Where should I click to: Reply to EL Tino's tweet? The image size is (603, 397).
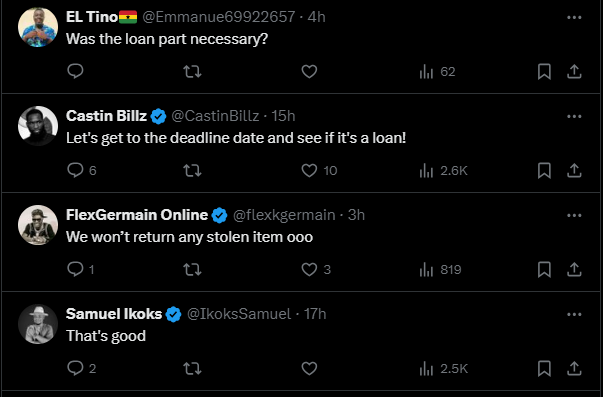point(75,71)
